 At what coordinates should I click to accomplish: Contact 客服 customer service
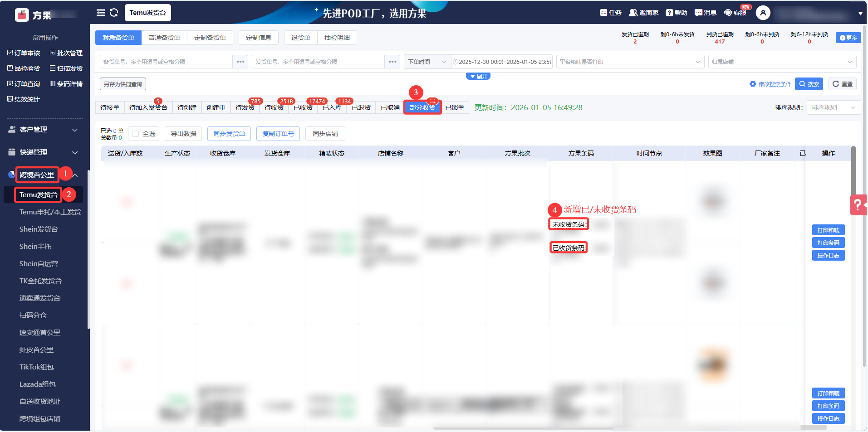click(736, 13)
